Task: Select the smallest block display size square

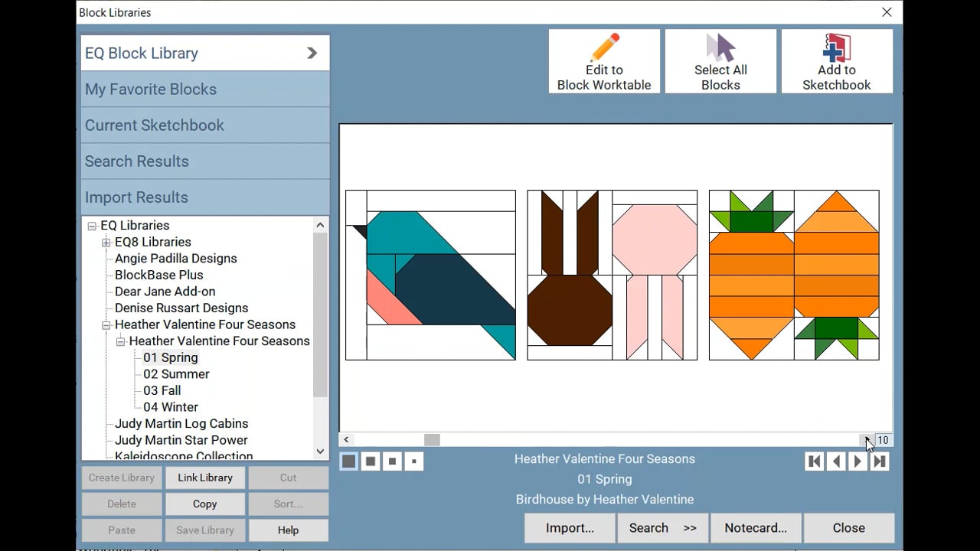Action: tap(414, 461)
